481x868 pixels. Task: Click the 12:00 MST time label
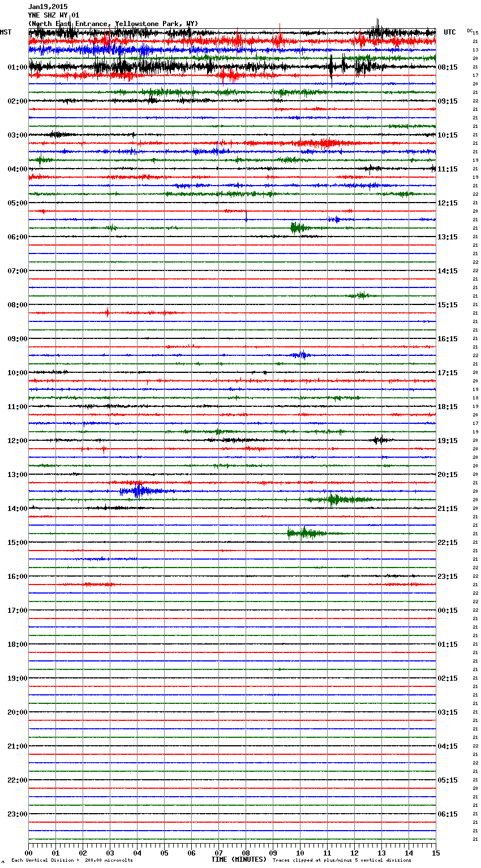18,441
